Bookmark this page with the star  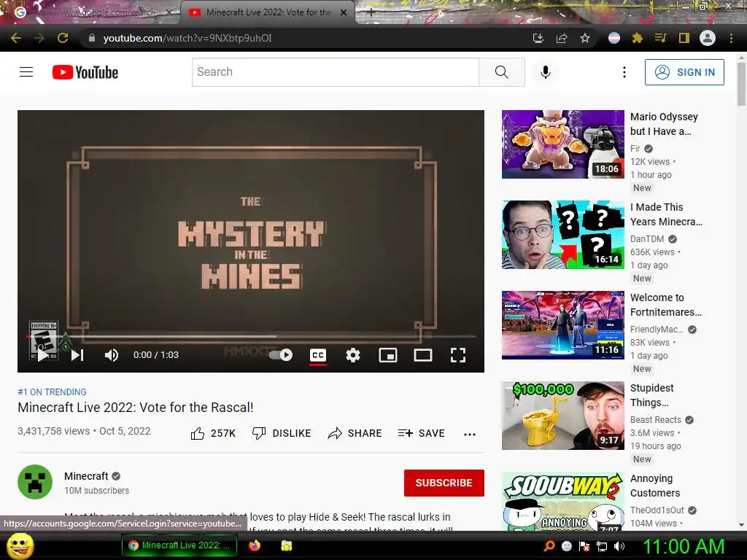coord(585,38)
